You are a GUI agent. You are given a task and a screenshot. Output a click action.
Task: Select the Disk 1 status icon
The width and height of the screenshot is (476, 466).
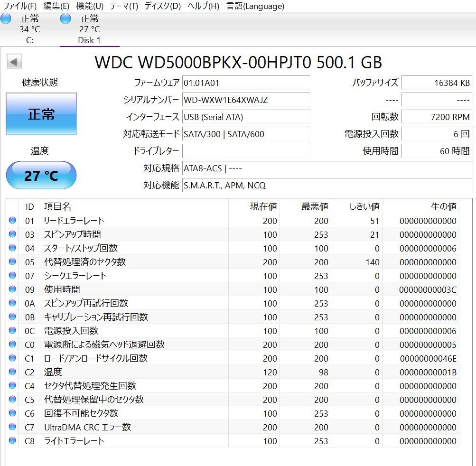pyautogui.click(x=65, y=19)
